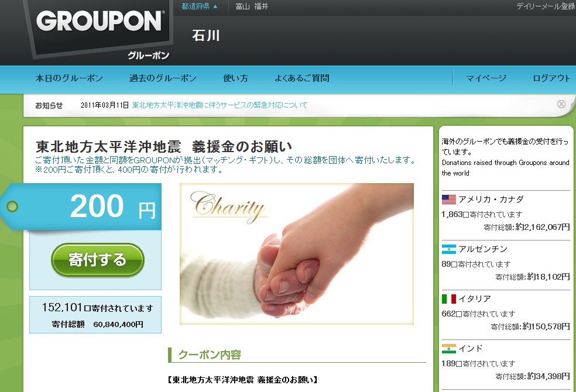Open よくあるご質問 FAQ page

point(302,78)
